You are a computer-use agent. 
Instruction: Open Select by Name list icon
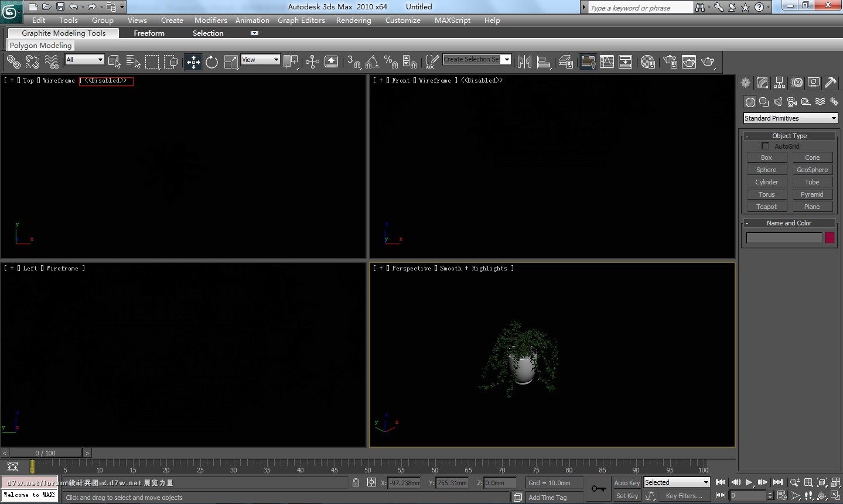134,61
